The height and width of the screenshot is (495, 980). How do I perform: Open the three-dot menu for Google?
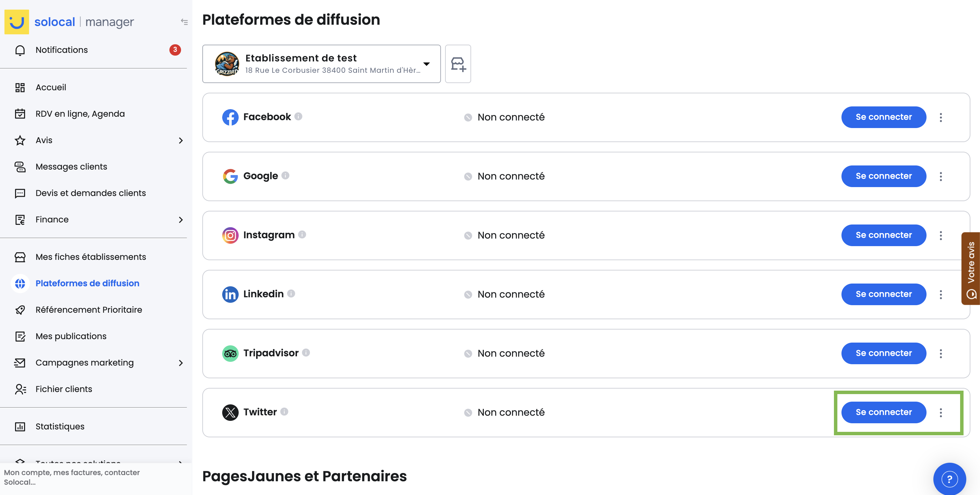(941, 176)
